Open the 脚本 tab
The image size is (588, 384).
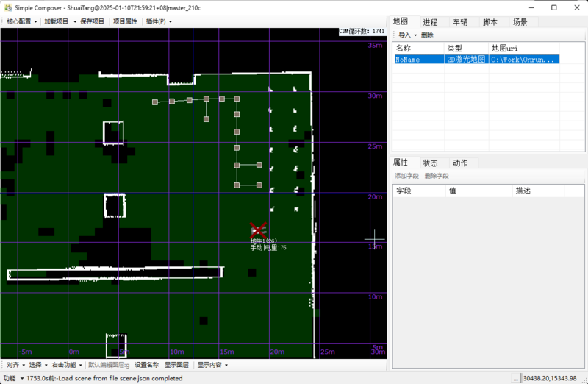tap(490, 22)
